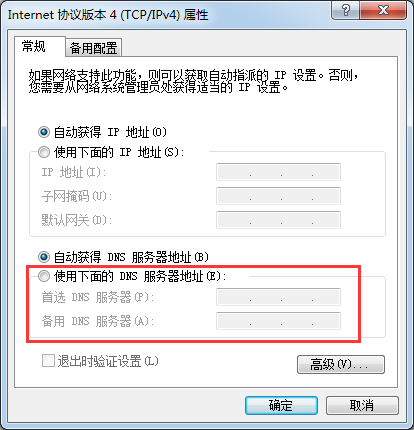Click the 自动获得 IP 地址 label text
The width and height of the screenshot is (414, 430).
click(110, 132)
